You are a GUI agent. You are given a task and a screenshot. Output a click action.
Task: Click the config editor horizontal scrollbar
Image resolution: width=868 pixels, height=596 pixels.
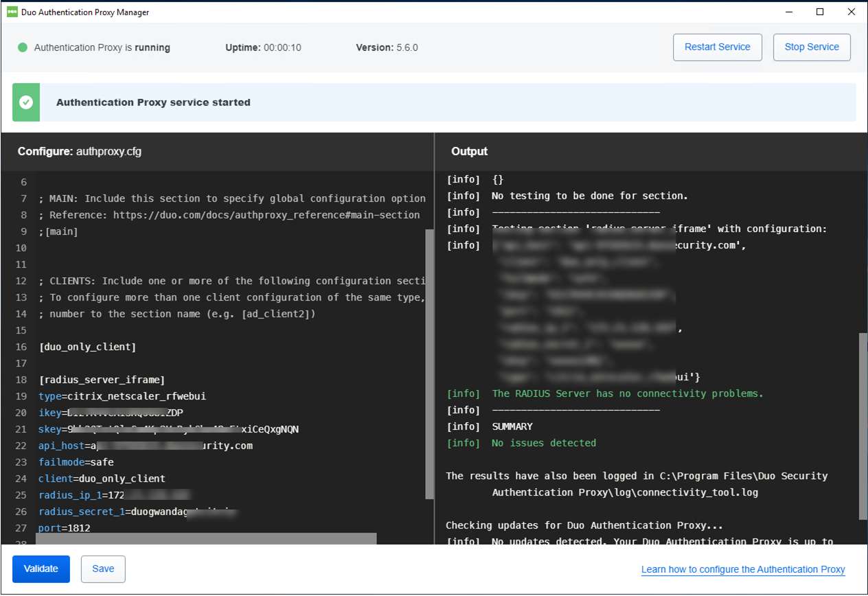click(206, 539)
